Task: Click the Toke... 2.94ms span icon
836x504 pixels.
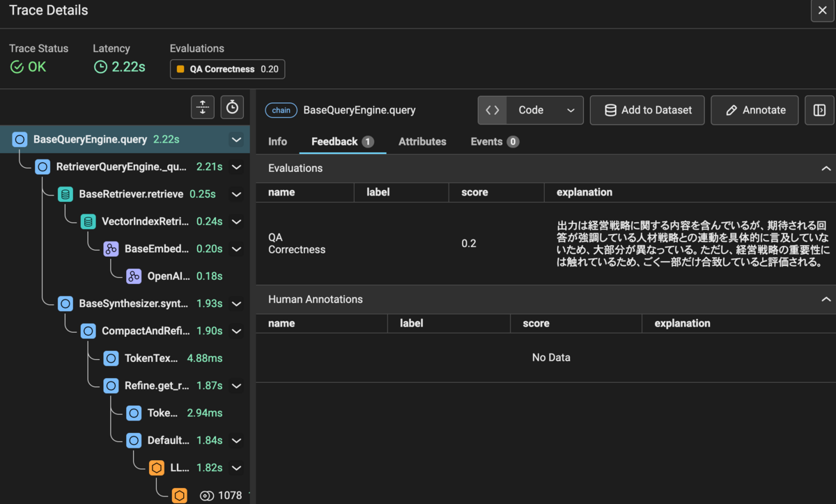Action: tap(134, 413)
